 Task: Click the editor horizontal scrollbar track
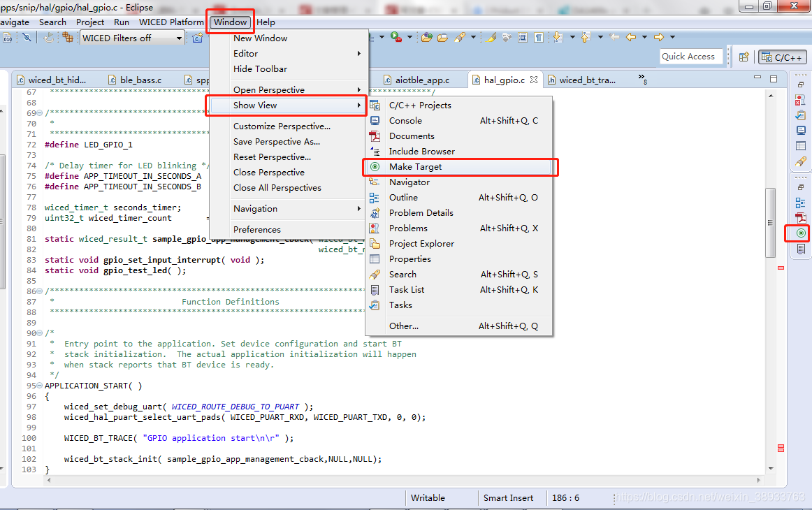click(x=403, y=480)
